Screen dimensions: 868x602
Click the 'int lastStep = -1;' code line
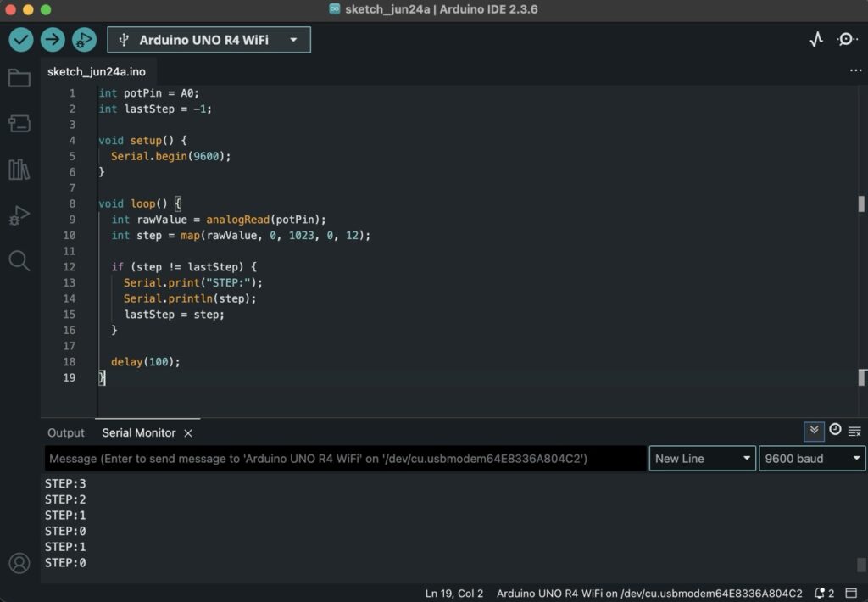point(155,109)
